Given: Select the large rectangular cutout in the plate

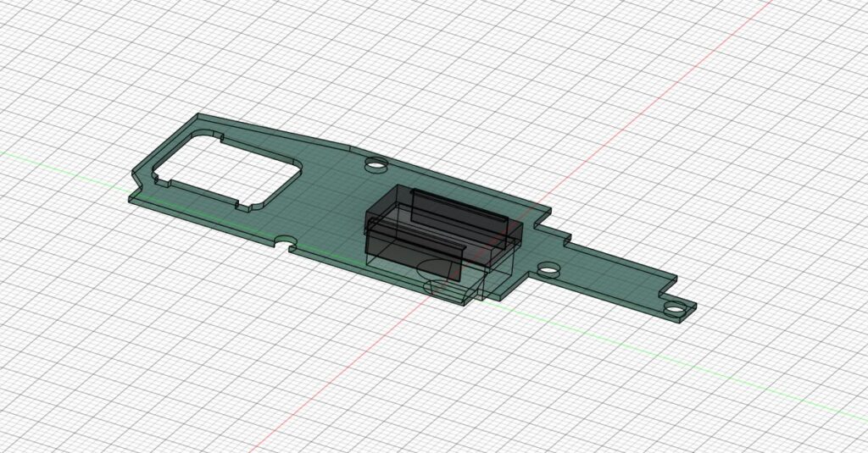Looking at the screenshot, I should 226,168.
